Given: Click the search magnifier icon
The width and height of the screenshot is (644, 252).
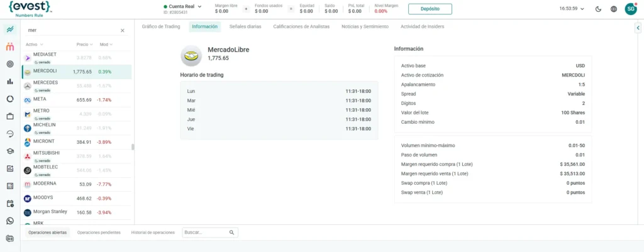Looking at the screenshot, I should point(231,233).
